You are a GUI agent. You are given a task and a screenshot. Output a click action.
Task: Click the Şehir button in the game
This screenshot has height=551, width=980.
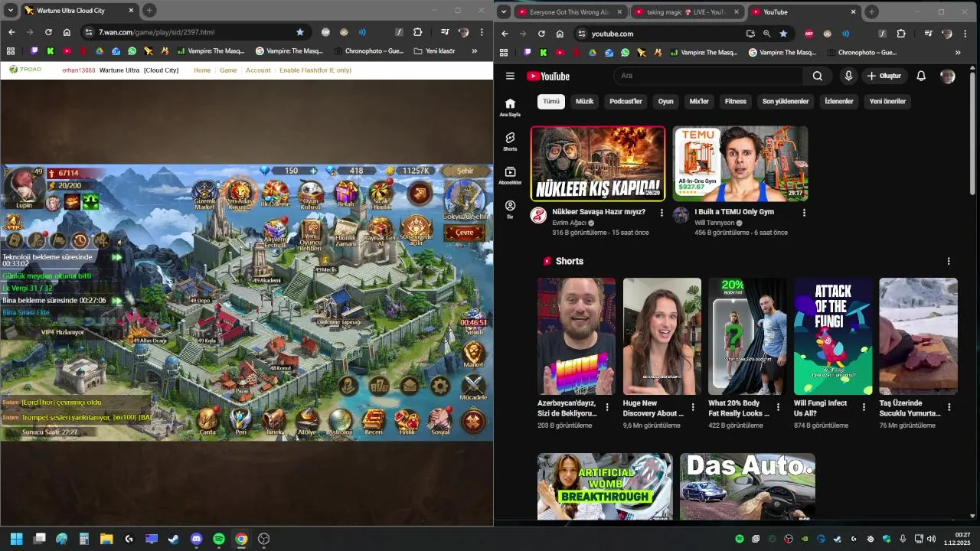tap(465, 171)
